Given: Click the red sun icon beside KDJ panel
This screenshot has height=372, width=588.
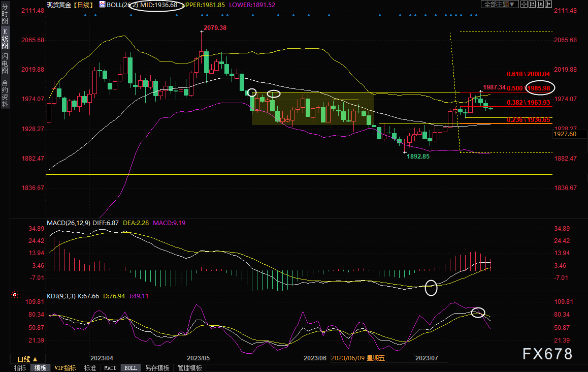Looking at the screenshot, I should tap(15, 295).
